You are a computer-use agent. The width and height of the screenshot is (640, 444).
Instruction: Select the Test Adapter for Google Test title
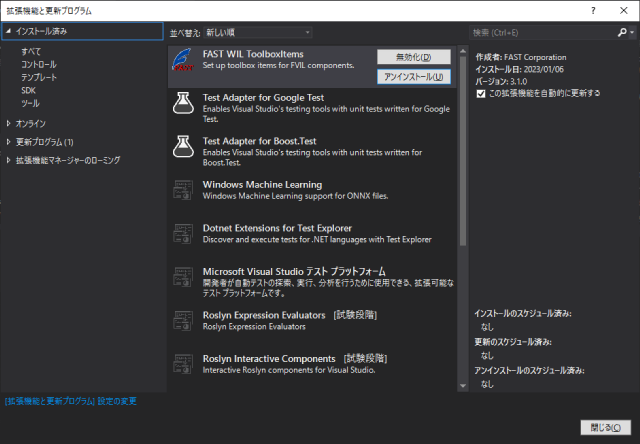pyautogui.click(x=263, y=98)
